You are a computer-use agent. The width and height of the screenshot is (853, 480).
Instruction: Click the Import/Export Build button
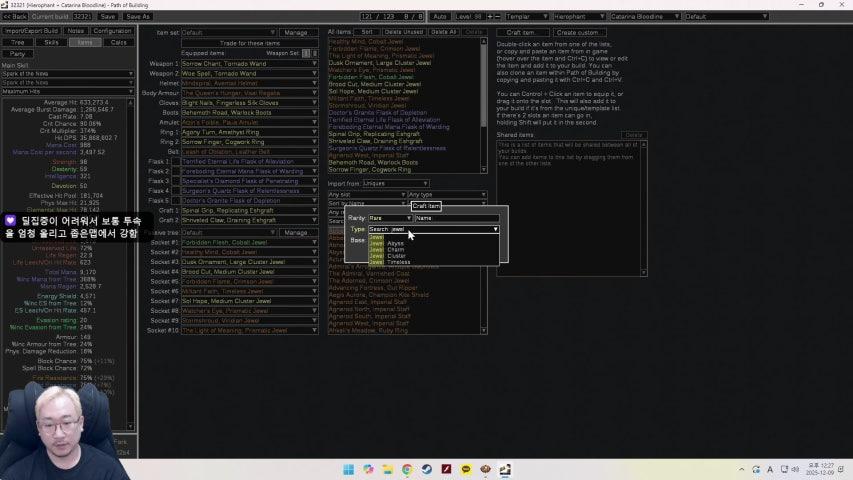click(31, 31)
